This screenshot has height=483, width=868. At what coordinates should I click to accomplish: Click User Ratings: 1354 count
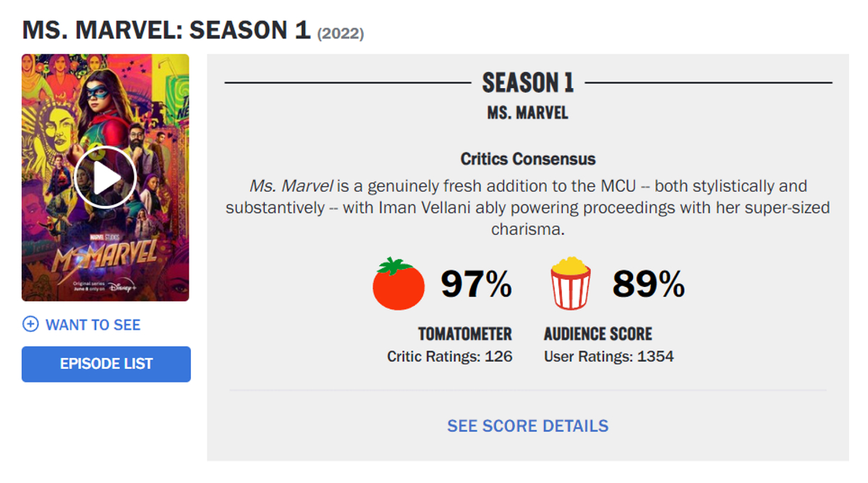click(x=609, y=356)
